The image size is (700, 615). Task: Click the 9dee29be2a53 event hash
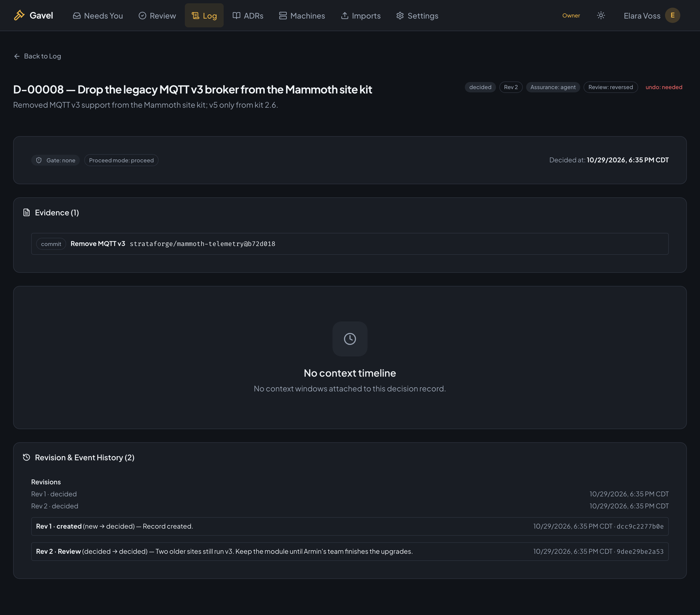(x=640, y=552)
